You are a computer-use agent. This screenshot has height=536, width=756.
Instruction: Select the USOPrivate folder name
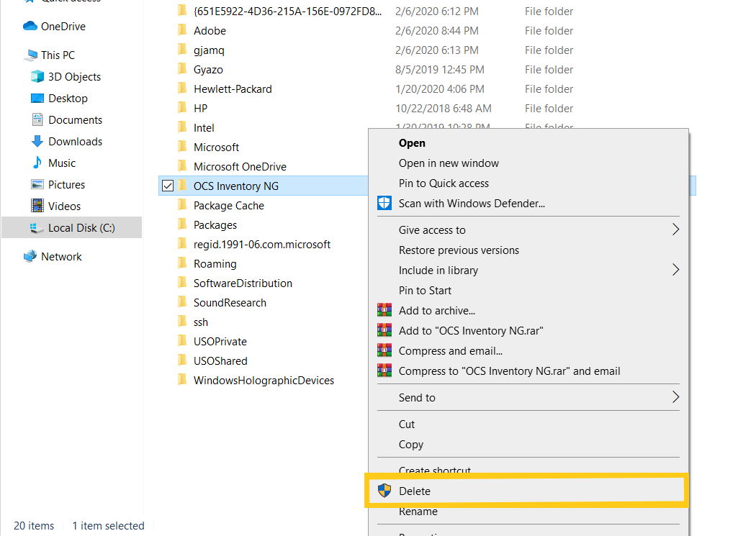[x=220, y=342]
